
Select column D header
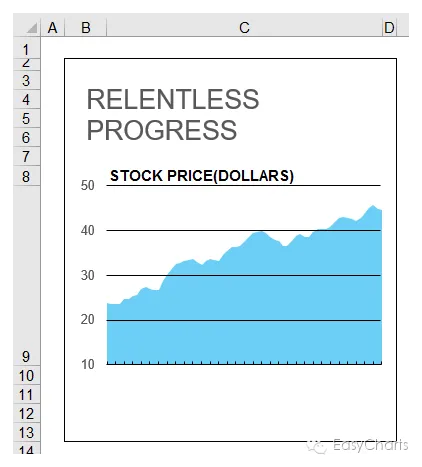coord(389,27)
